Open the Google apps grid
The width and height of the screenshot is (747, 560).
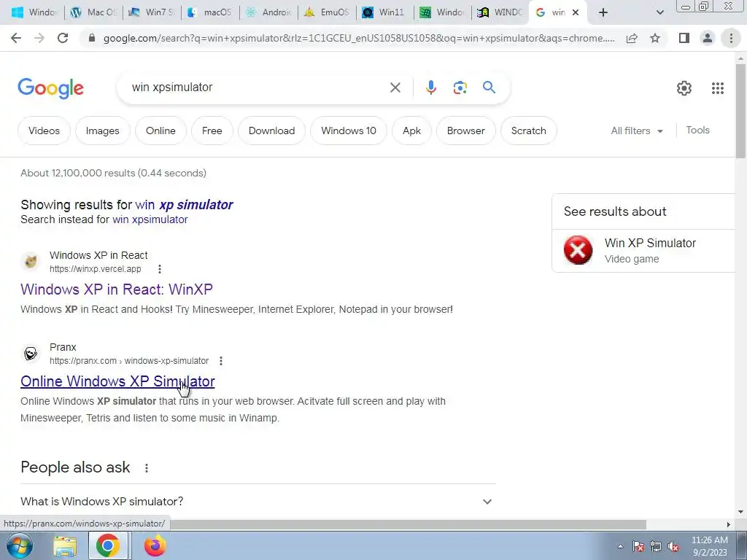718,88
